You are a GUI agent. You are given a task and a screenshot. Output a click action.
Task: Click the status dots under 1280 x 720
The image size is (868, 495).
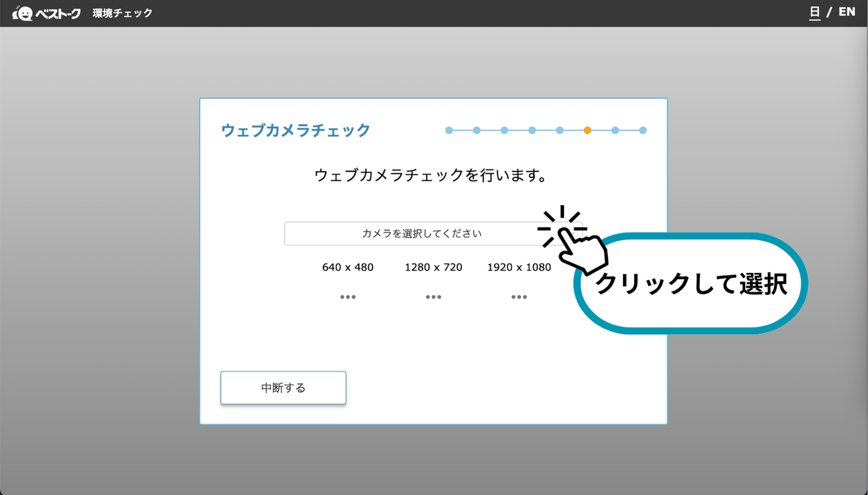click(x=433, y=297)
